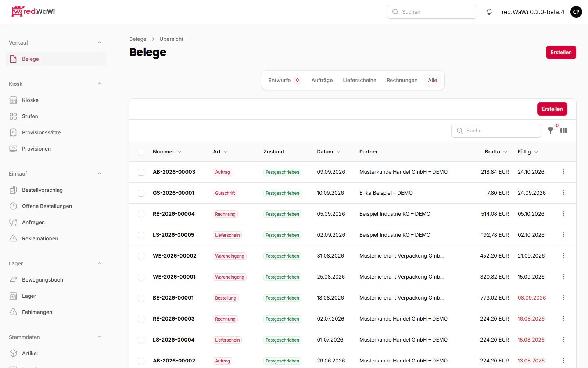The image size is (588, 368).
Task: Open row actions menu for AB-2026-00003
Action: [564, 172]
